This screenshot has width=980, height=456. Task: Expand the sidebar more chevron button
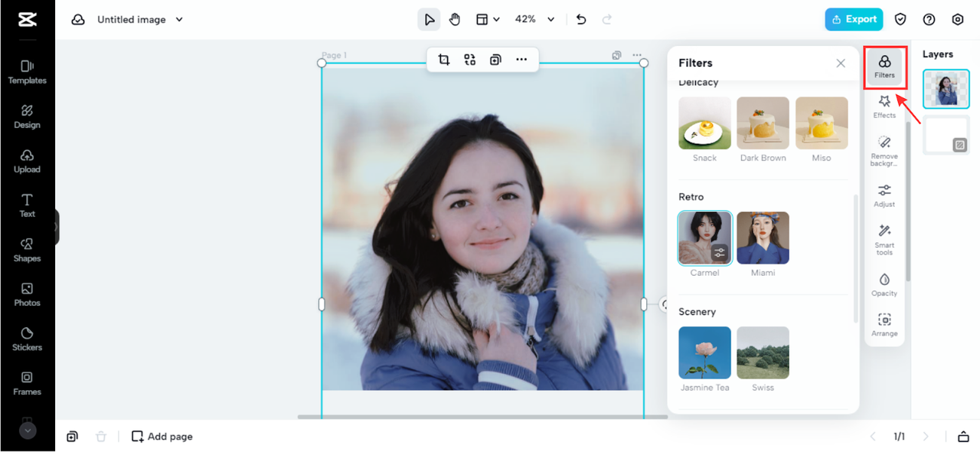[28, 431]
